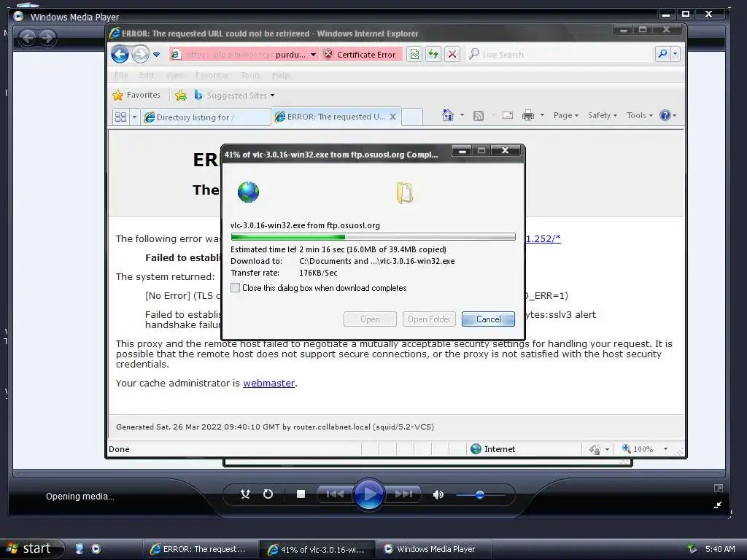Open the Windows start button

pos(32,548)
